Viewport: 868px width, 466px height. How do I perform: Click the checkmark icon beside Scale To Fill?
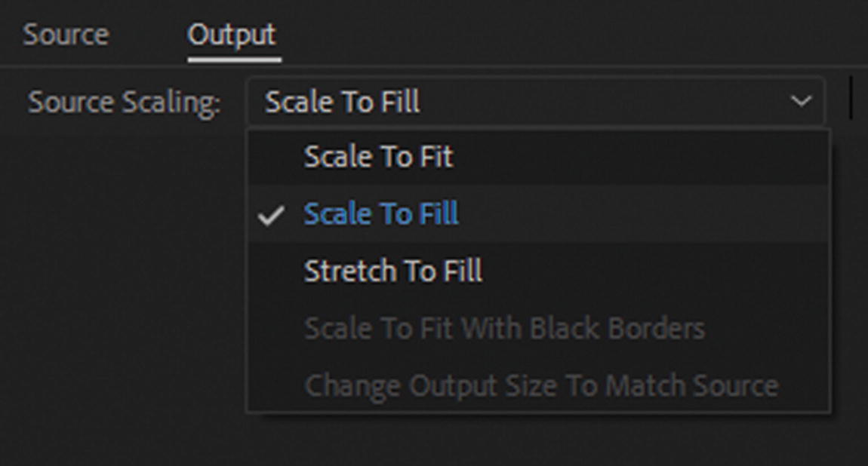270,216
